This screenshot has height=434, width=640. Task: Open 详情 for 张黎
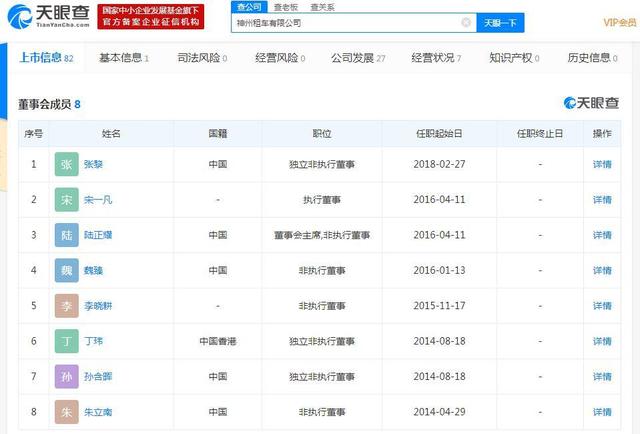[602, 164]
